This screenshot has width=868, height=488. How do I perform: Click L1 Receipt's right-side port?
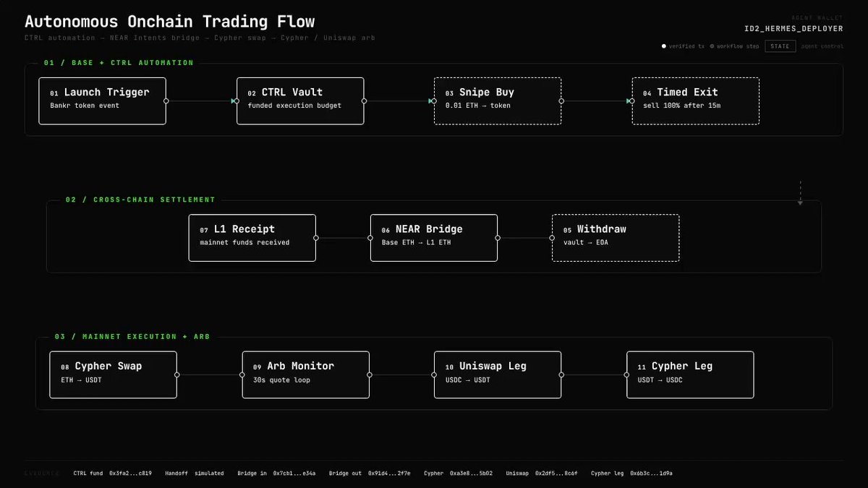(316, 238)
